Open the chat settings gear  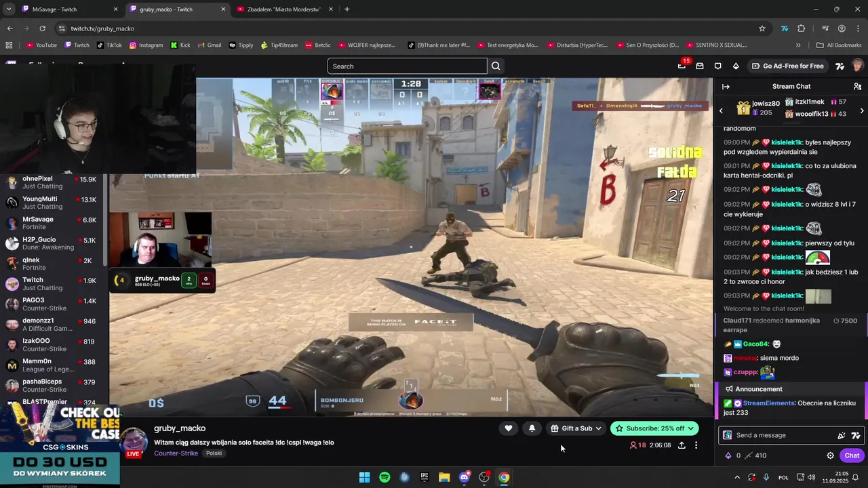coord(830,455)
